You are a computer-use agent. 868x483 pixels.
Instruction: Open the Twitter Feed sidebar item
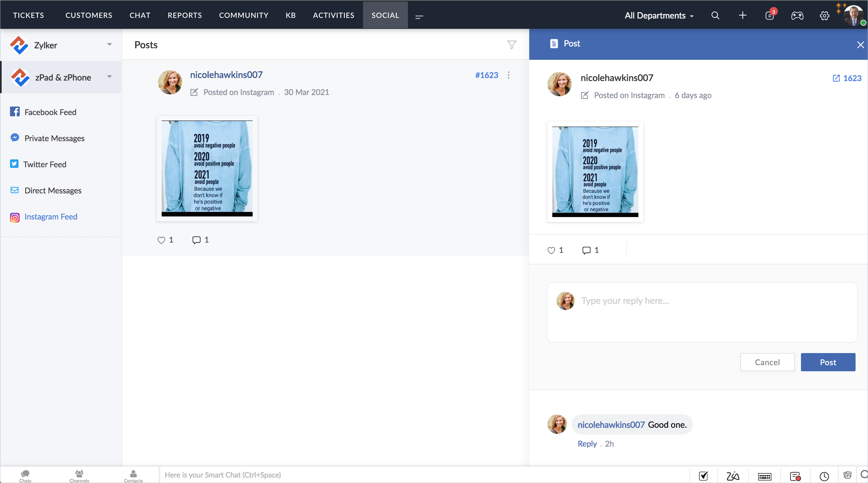45,164
